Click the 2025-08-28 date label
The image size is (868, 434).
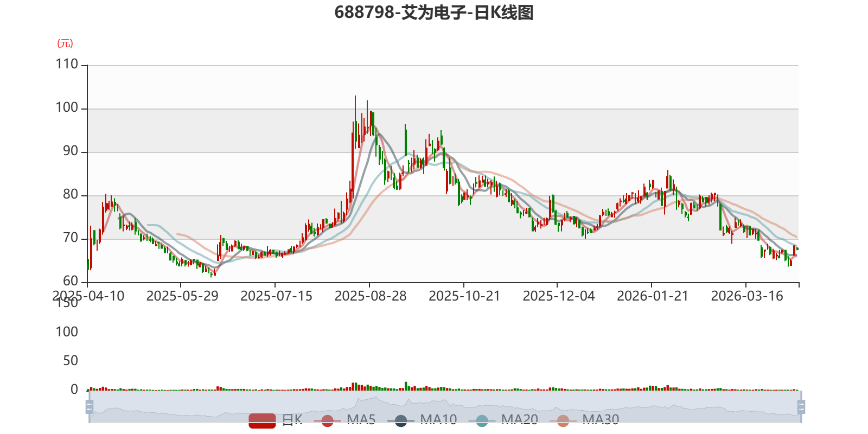[x=371, y=296]
